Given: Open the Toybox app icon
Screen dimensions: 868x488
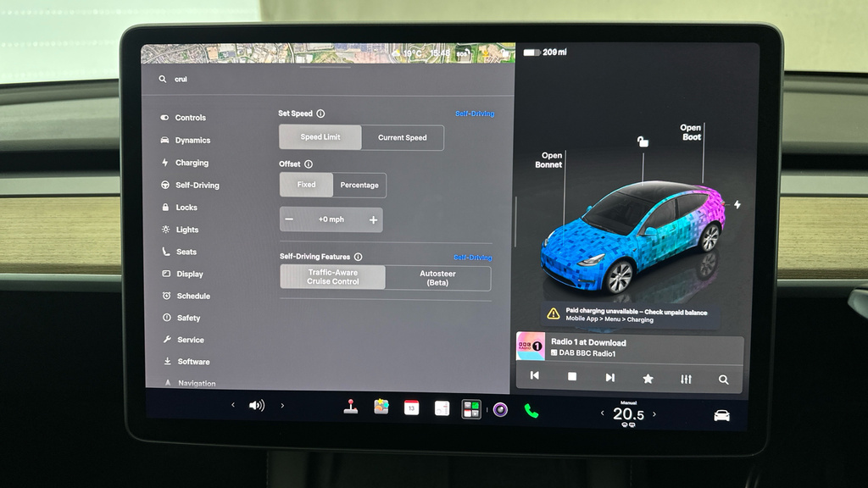Looking at the screenshot, I should pos(381,408).
